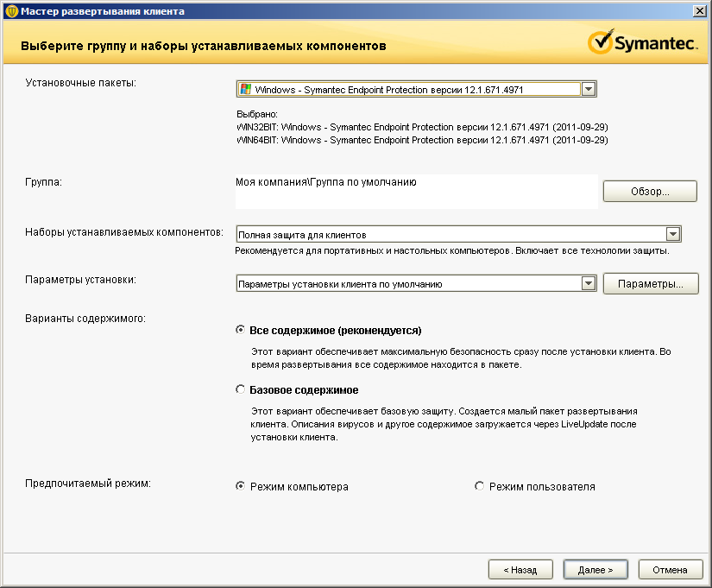Click the WIN64BIT selected package line

click(422, 139)
